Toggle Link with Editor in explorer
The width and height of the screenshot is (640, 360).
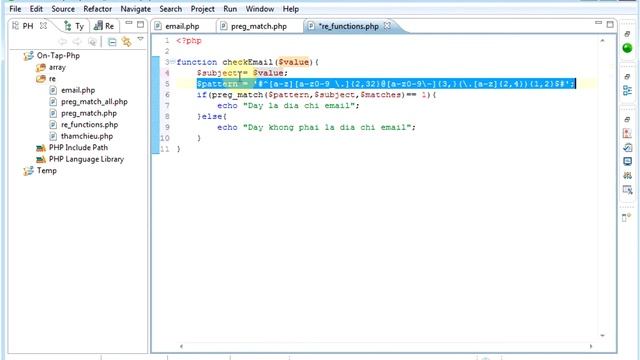coord(127,41)
